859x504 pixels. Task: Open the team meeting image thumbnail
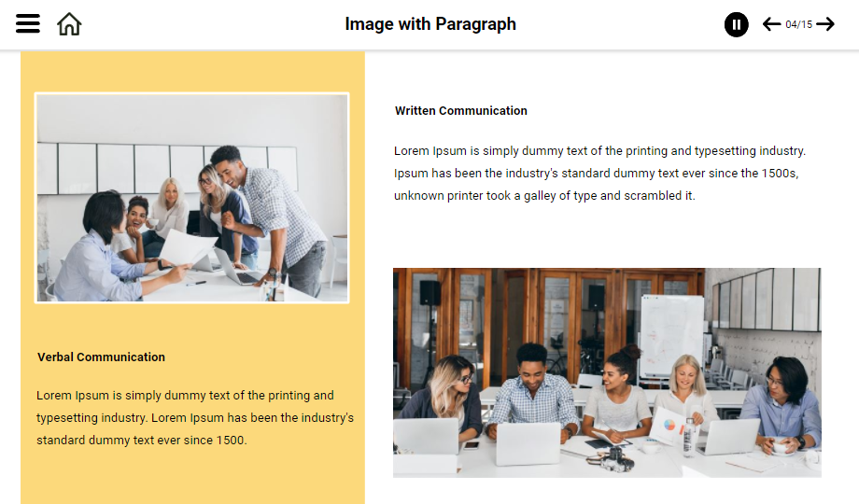point(191,198)
